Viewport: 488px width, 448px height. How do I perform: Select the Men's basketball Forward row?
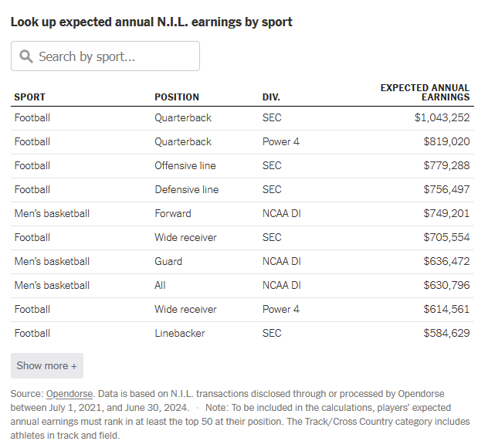[x=242, y=214]
